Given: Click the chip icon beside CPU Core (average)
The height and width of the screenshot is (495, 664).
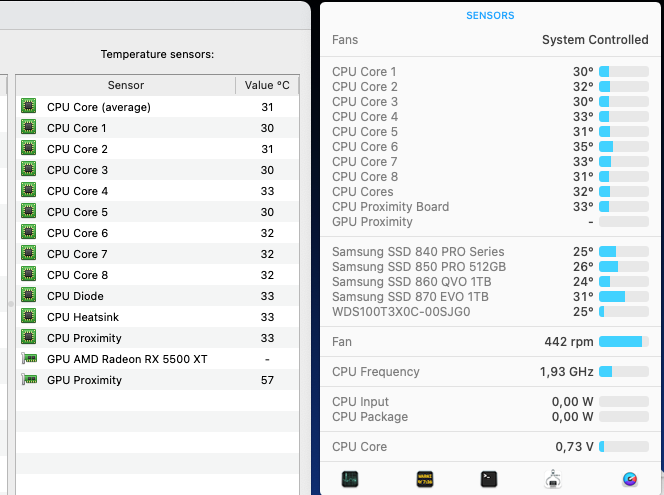Looking at the screenshot, I should point(29,107).
